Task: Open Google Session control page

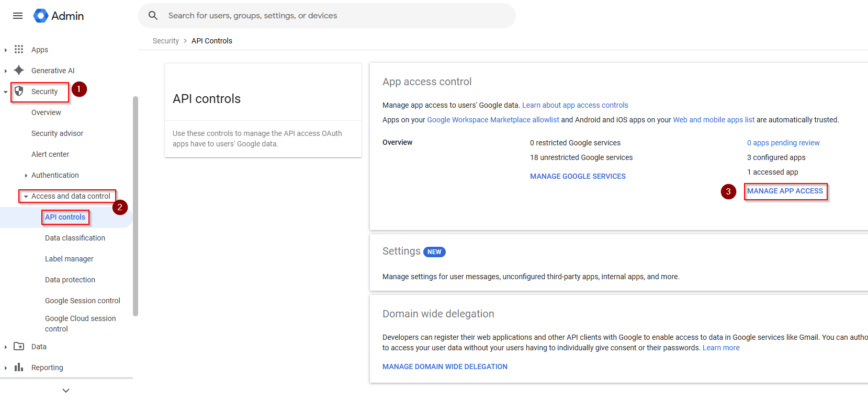Action: coord(83,301)
